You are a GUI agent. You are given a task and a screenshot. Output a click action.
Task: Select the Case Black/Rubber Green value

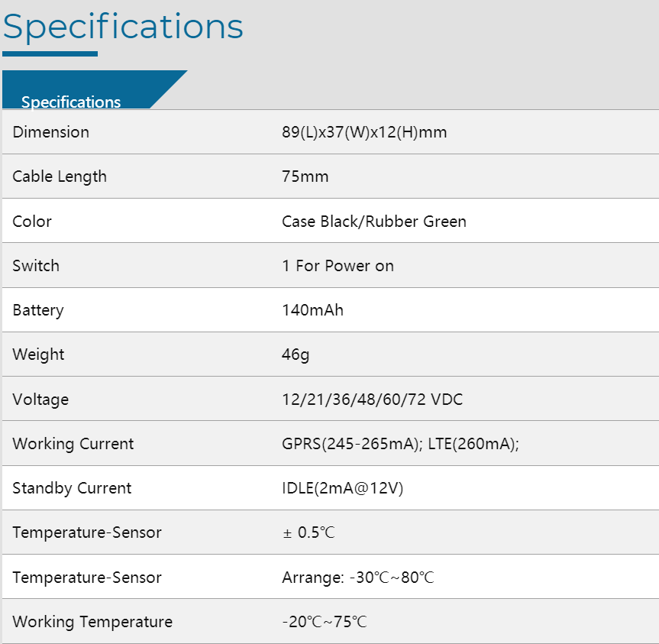tap(373, 222)
